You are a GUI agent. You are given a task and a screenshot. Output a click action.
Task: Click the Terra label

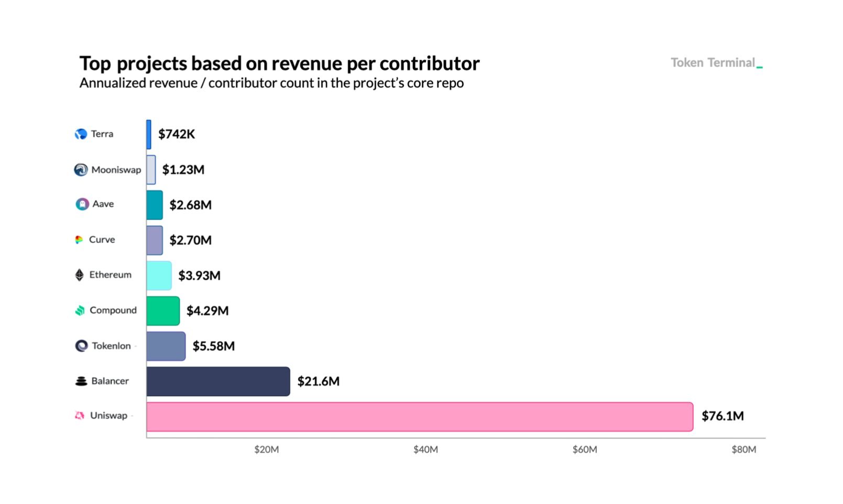pyautogui.click(x=102, y=134)
